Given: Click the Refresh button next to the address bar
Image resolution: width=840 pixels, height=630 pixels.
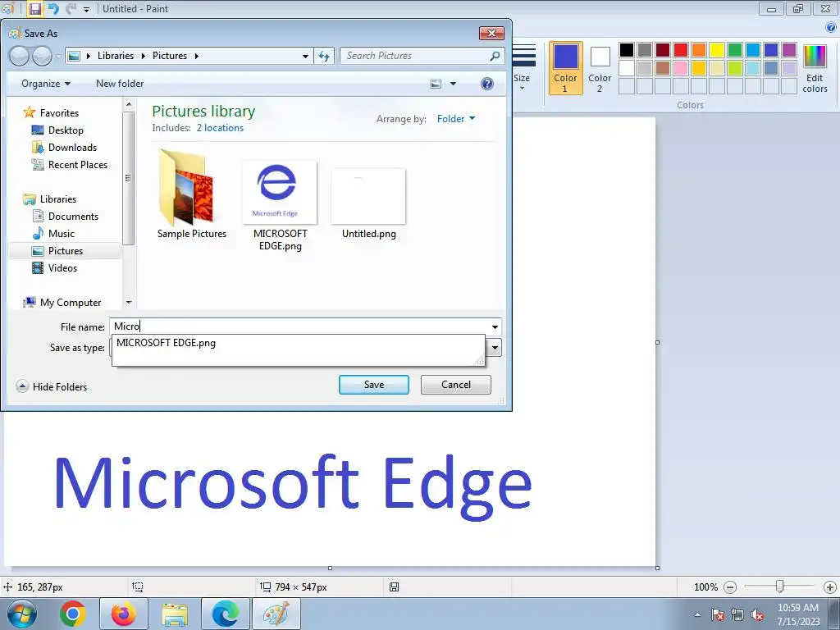Looking at the screenshot, I should [x=324, y=56].
